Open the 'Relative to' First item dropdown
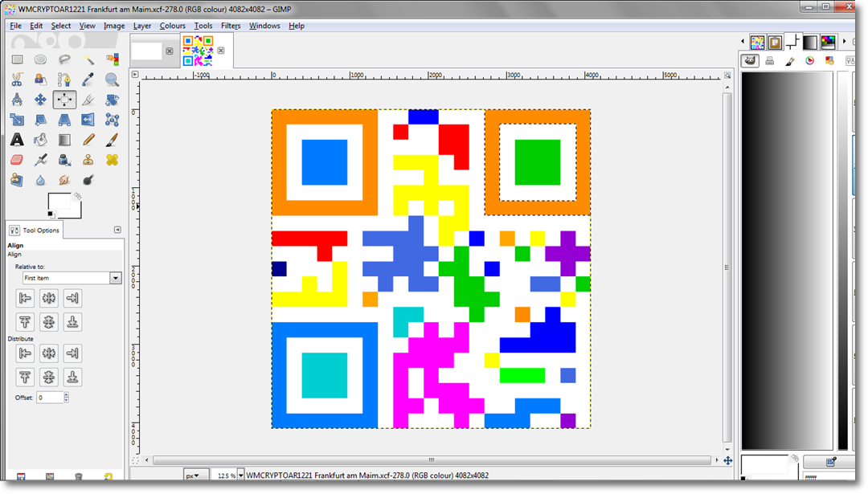 click(x=72, y=278)
